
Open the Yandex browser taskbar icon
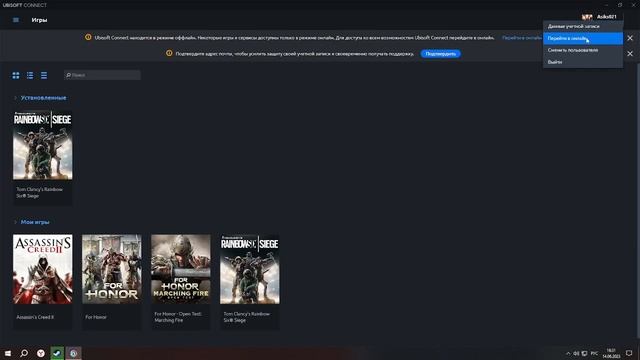(41, 353)
